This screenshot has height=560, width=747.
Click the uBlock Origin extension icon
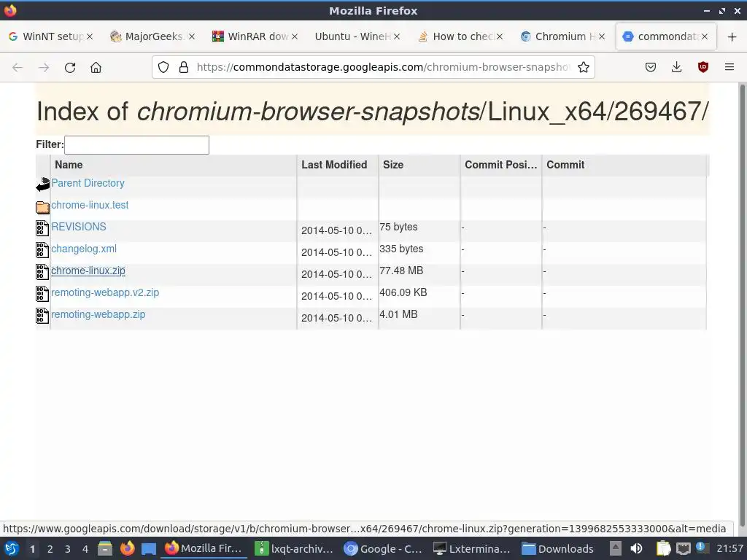703,67
